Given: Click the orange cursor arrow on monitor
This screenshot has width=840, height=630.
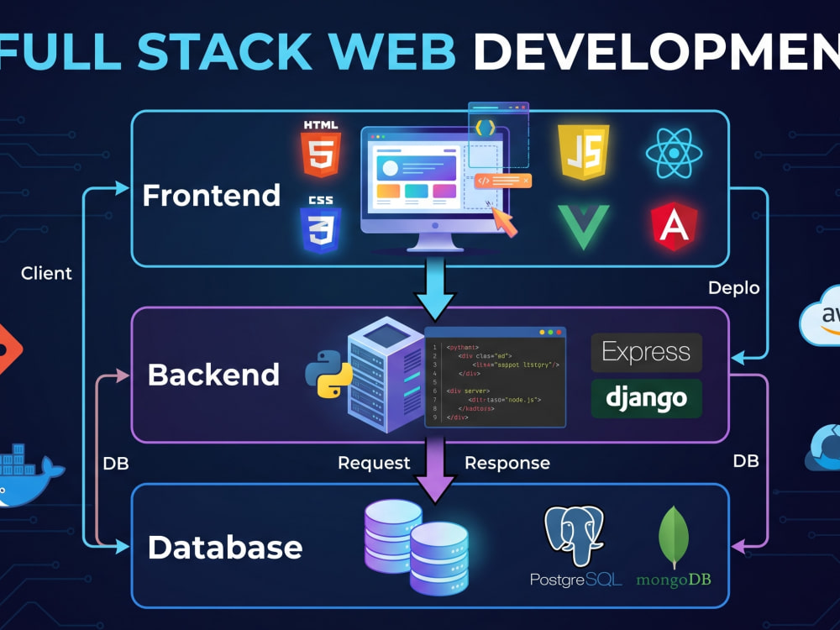Looking at the screenshot, I should click(504, 221).
